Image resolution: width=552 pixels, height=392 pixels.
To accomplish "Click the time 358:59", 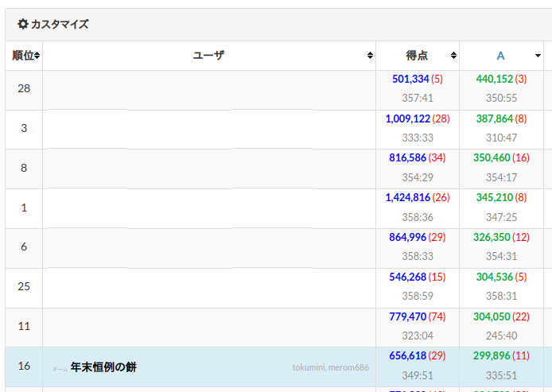I will [x=418, y=296].
